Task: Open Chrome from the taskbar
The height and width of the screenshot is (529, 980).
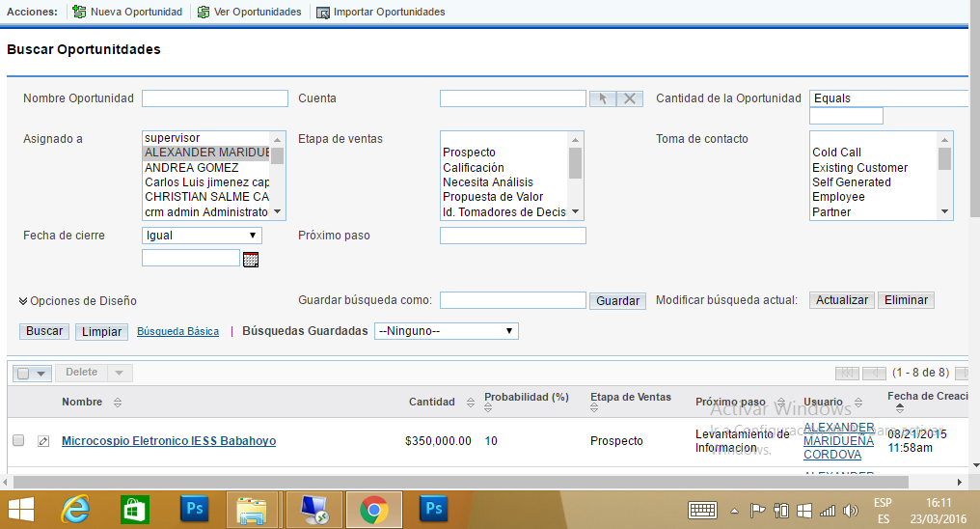Action: [373, 509]
